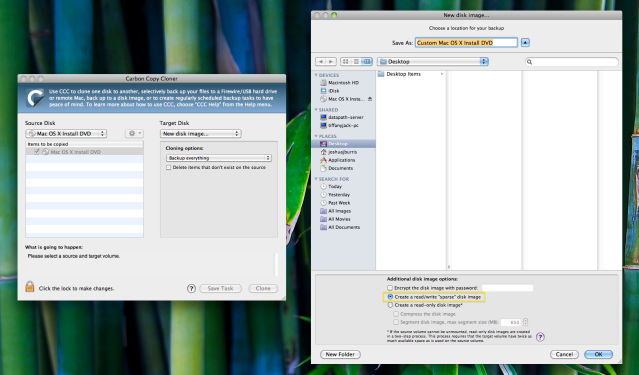
Task: Switch to list view in save dialog
Action: click(x=356, y=62)
